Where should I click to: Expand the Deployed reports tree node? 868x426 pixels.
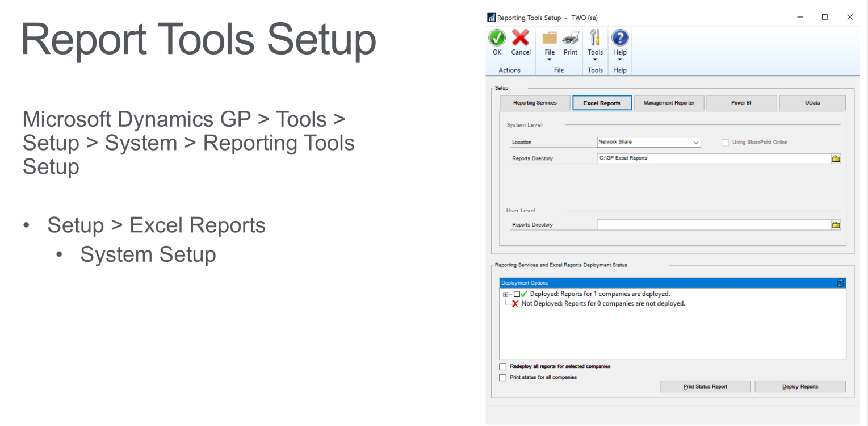tap(506, 294)
